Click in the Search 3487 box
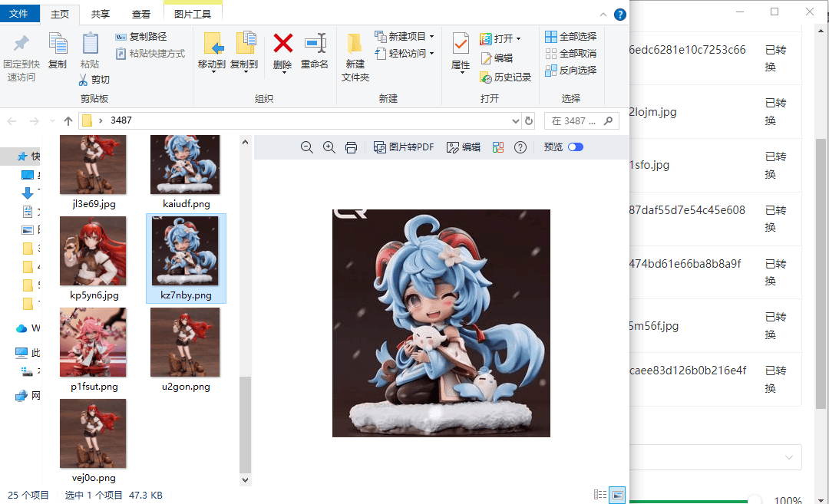Image resolution: width=829 pixels, height=504 pixels. pyautogui.click(x=581, y=121)
